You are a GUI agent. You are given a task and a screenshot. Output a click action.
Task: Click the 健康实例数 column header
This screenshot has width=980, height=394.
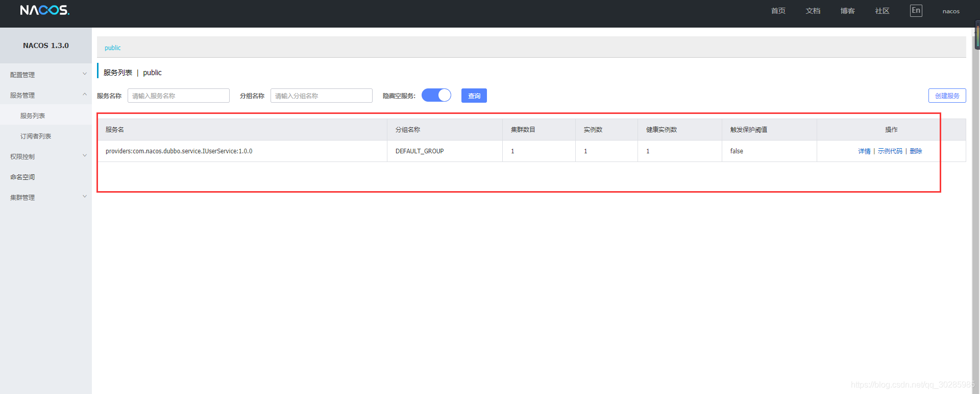click(x=680, y=130)
